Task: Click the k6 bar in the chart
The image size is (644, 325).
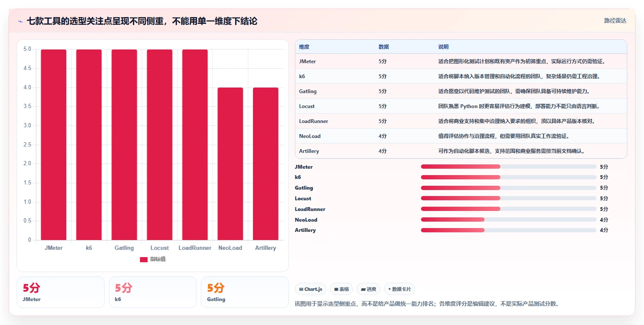Action: click(89, 145)
